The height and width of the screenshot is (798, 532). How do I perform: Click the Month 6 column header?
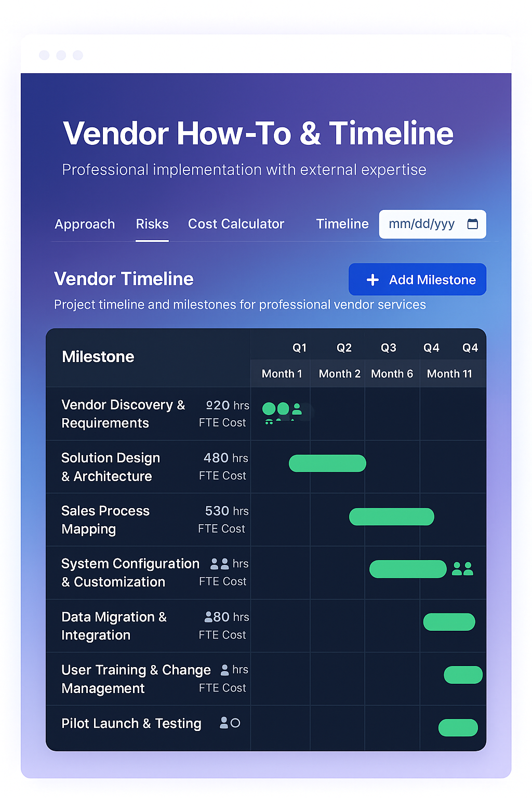392,374
